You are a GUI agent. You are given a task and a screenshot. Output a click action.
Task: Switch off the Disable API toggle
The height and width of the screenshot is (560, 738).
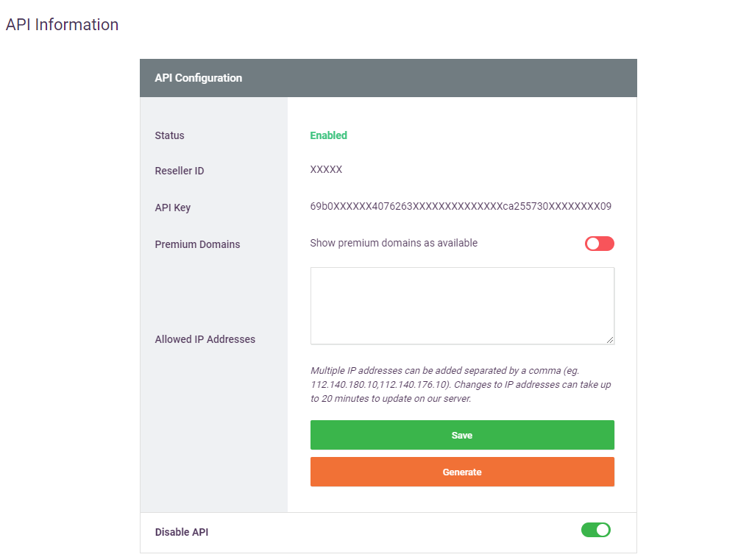click(595, 530)
